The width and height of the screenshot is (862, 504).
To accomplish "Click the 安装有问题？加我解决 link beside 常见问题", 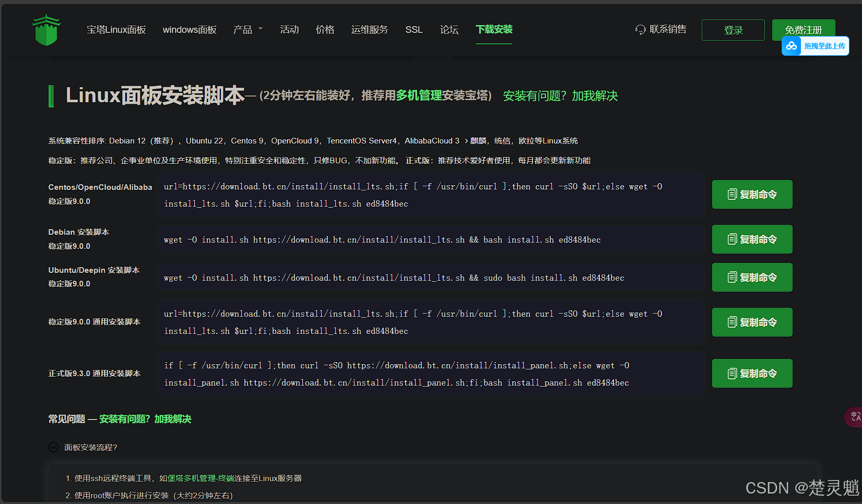I will 145,419.
